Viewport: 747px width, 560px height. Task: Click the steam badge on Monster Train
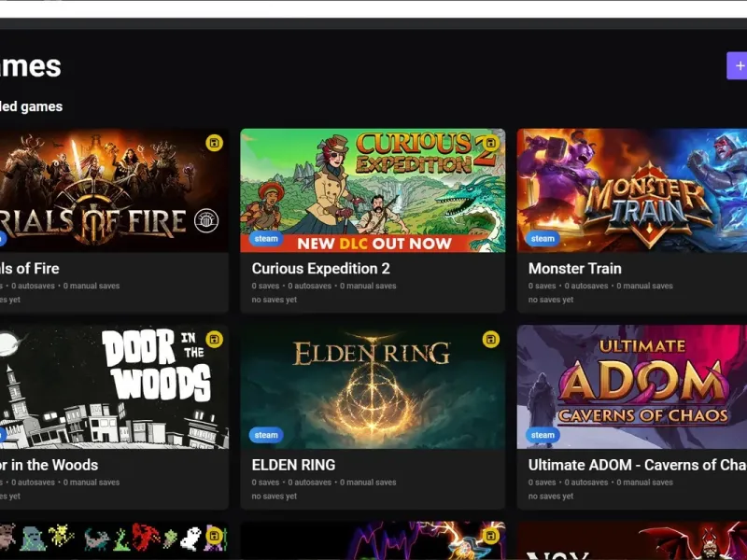click(543, 239)
